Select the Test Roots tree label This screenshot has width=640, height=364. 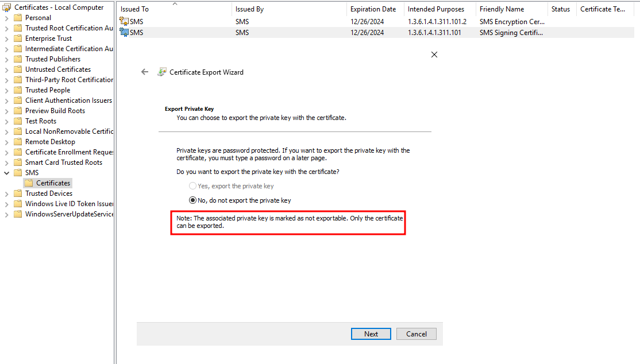(x=41, y=121)
